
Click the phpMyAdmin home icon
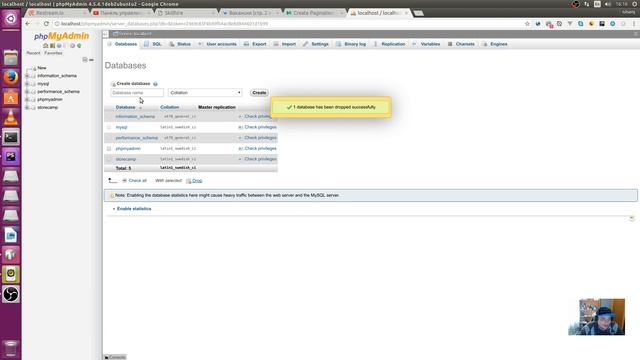(46, 46)
